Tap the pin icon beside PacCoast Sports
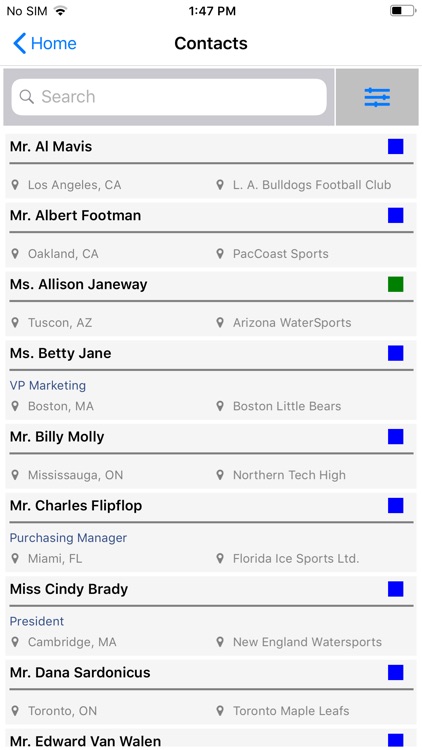The width and height of the screenshot is (422, 750). coord(220,254)
